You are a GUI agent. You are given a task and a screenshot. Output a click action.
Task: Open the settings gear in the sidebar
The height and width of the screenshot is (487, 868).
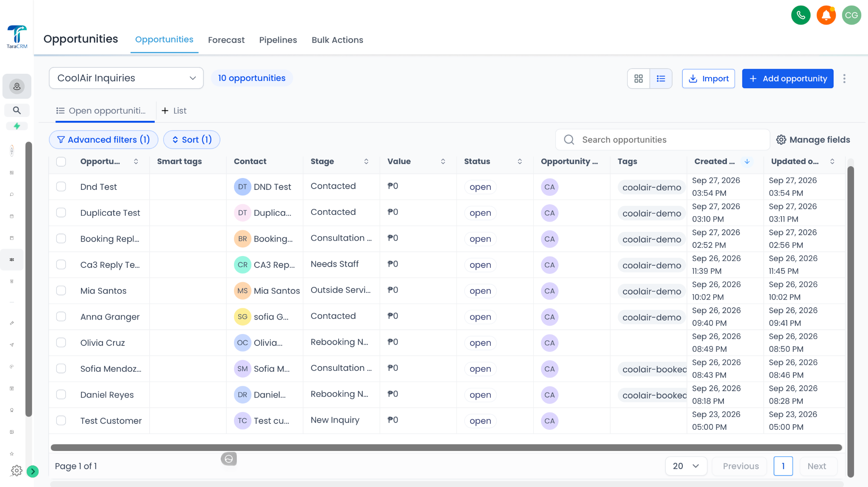point(17,470)
